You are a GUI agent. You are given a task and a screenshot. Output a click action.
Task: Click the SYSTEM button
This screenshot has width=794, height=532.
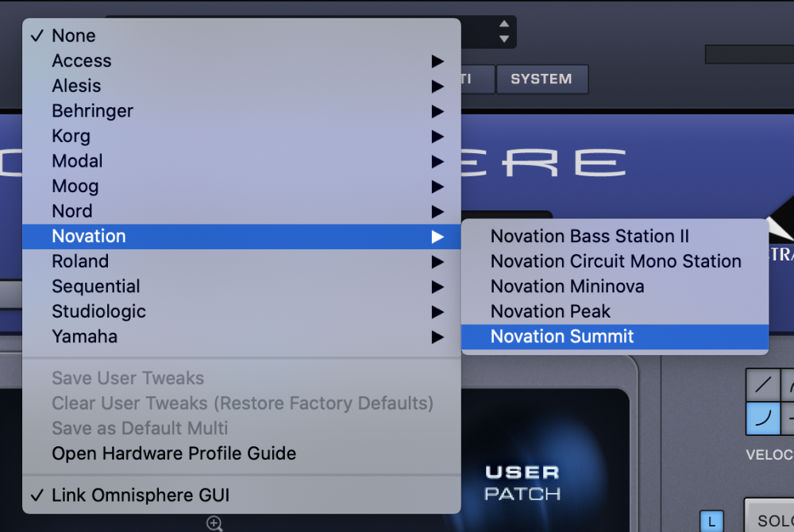click(542, 79)
